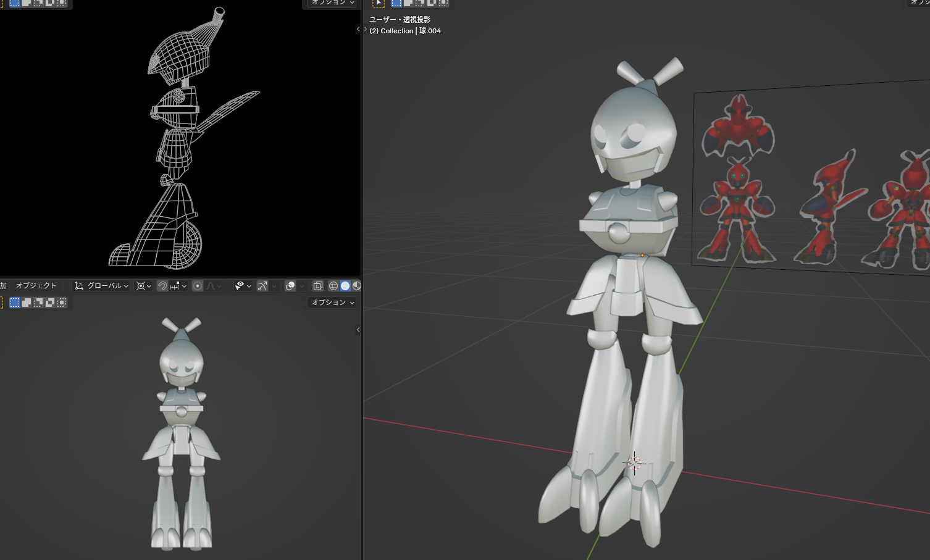This screenshot has height=560, width=930.
Task: Switch to material preview shading
Action: coord(356,286)
